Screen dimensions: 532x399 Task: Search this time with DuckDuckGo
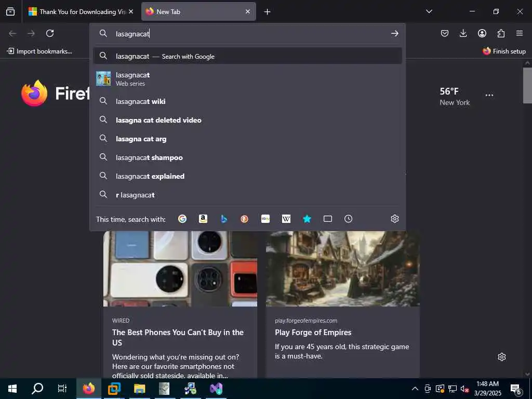pos(244,219)
